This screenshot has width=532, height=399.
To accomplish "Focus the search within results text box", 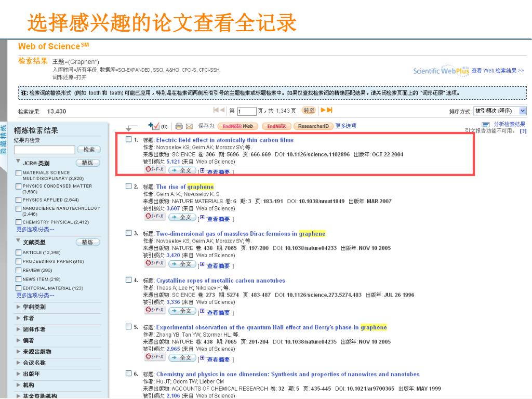I will pyautogui.click(x=45, y=150).
